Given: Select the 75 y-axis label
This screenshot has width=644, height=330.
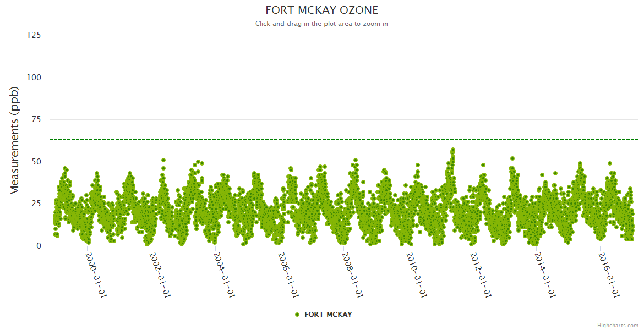Looking at the screenshot, I should tap(36, 119).
